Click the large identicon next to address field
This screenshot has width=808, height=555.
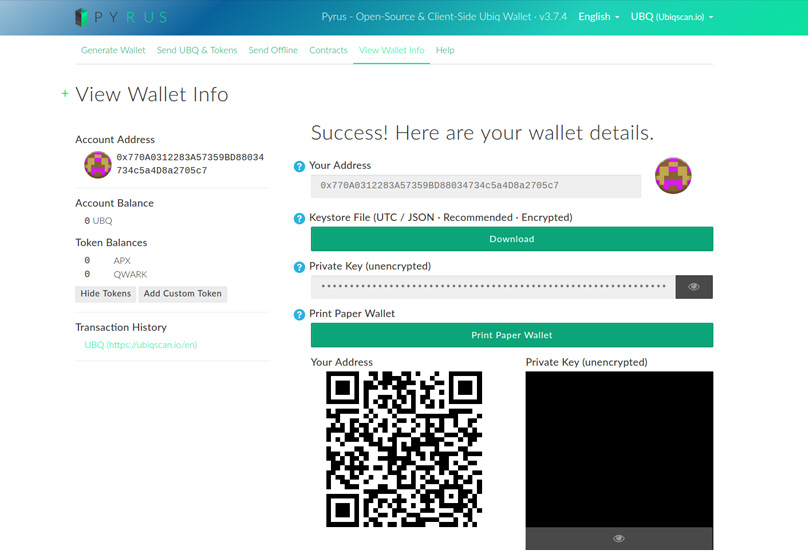pos(673,176)
